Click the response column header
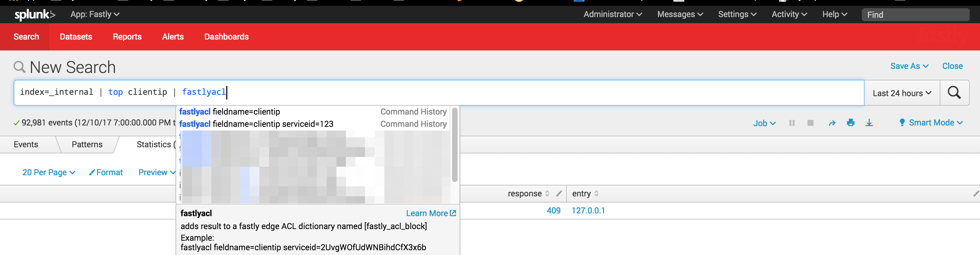The width and height of the screenshot is (980, 255). pyautogui.click(x=524, y=193)
